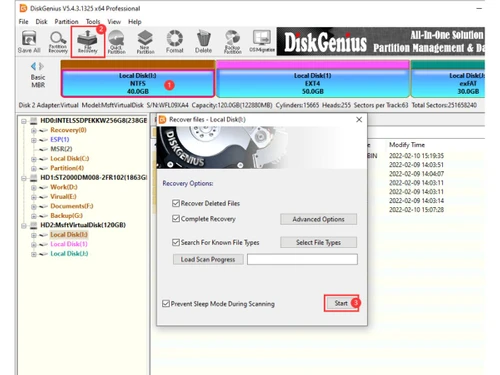This screenshot has width=500, height=375.
Task: Expand the ESP(1) partition node
Action: 34,140
